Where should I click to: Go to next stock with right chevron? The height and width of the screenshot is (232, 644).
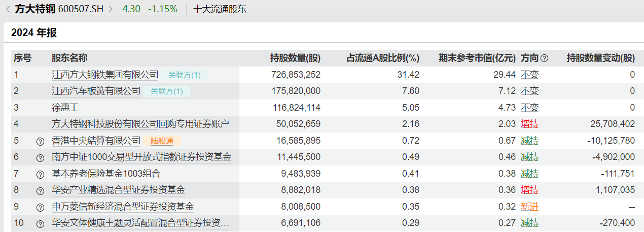pos(110,9)
